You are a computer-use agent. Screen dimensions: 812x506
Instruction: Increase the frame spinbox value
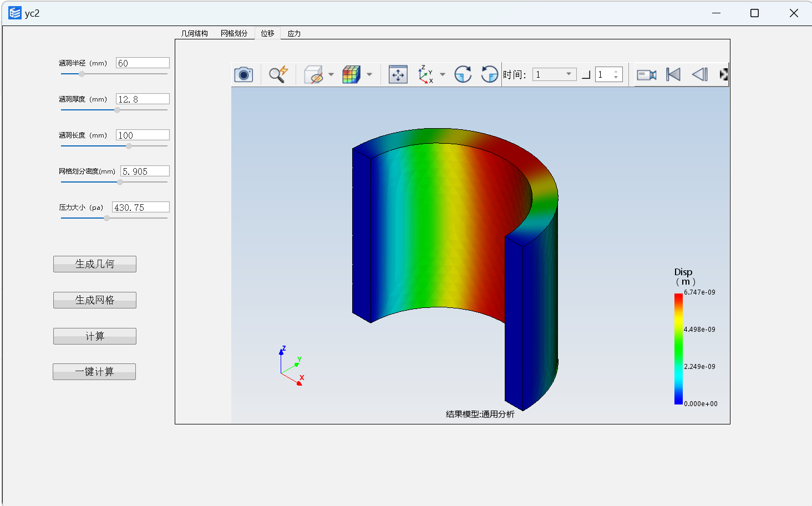pos(616,72)
